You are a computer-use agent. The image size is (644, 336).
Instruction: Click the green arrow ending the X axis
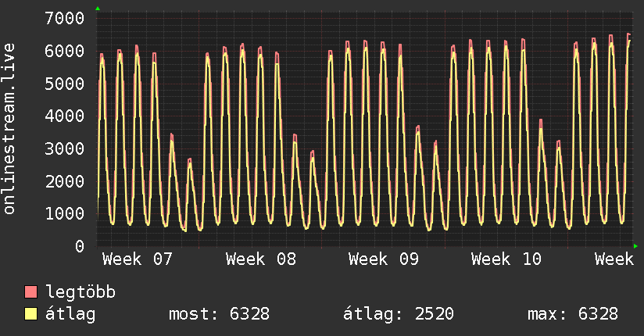pyautogui.click(x=636, y=246)
